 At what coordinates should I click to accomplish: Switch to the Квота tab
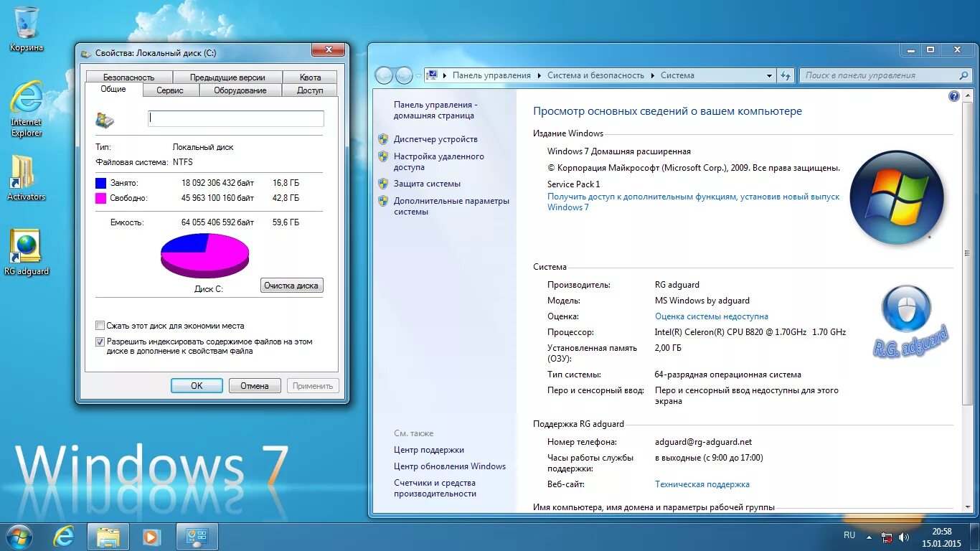[310, 77]
